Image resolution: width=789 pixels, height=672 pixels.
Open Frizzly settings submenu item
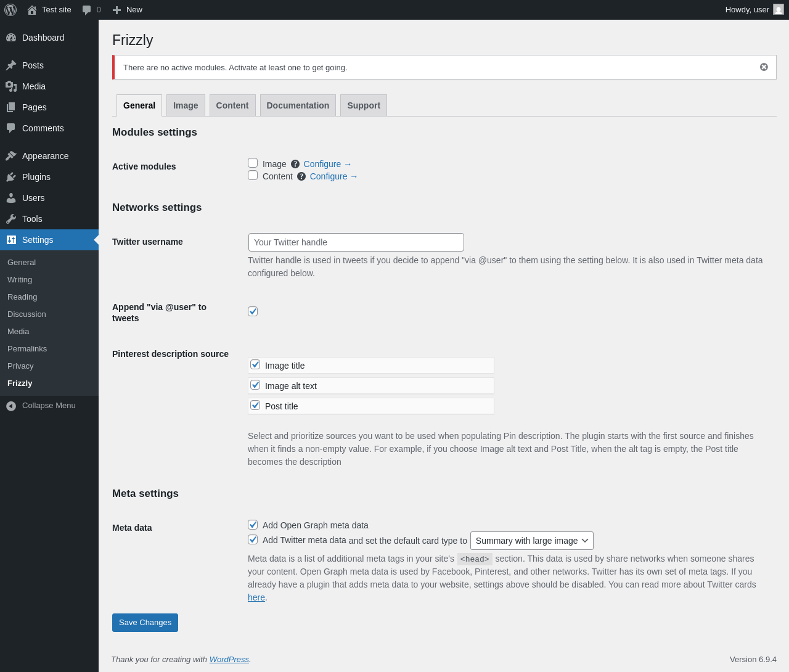[20, 383]
